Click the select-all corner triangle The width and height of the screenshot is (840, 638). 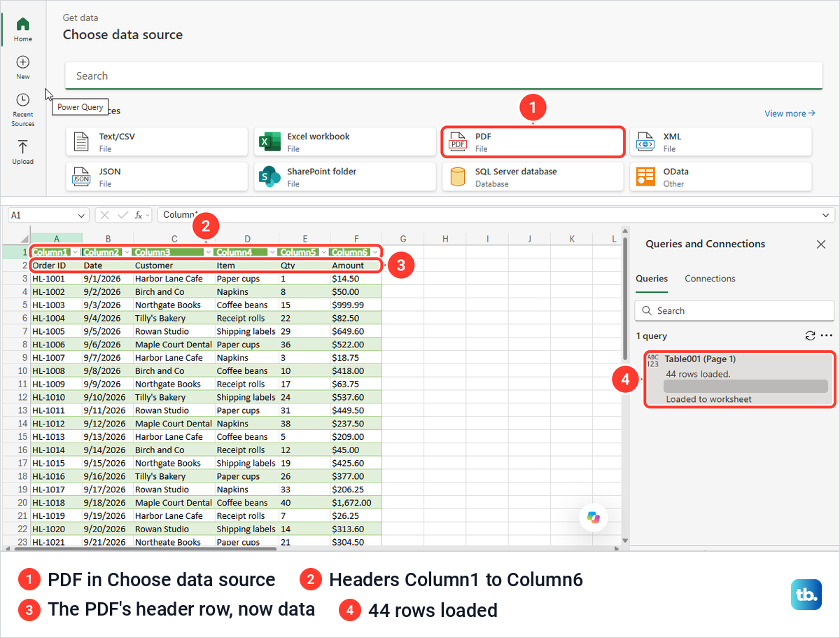25,239
